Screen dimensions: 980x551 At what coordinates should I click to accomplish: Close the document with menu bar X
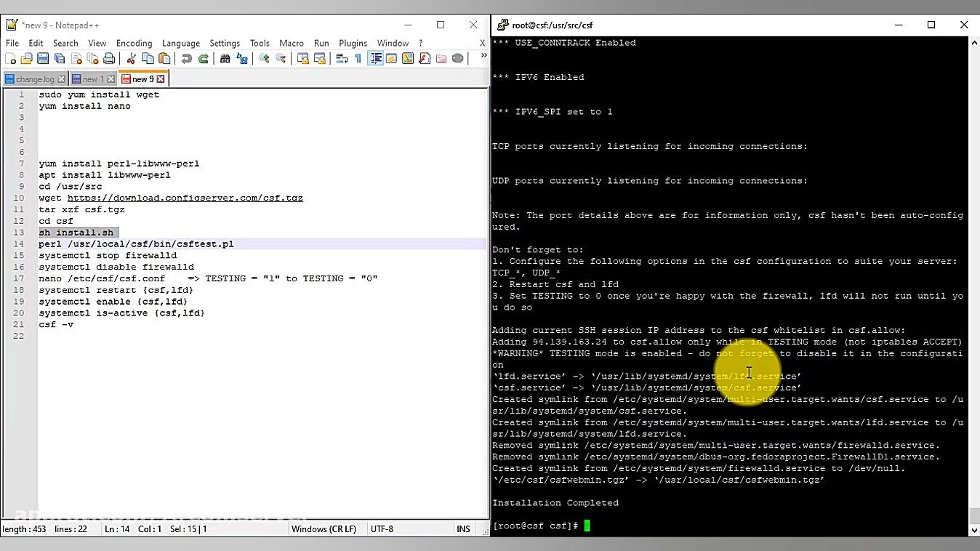[482, 44]
